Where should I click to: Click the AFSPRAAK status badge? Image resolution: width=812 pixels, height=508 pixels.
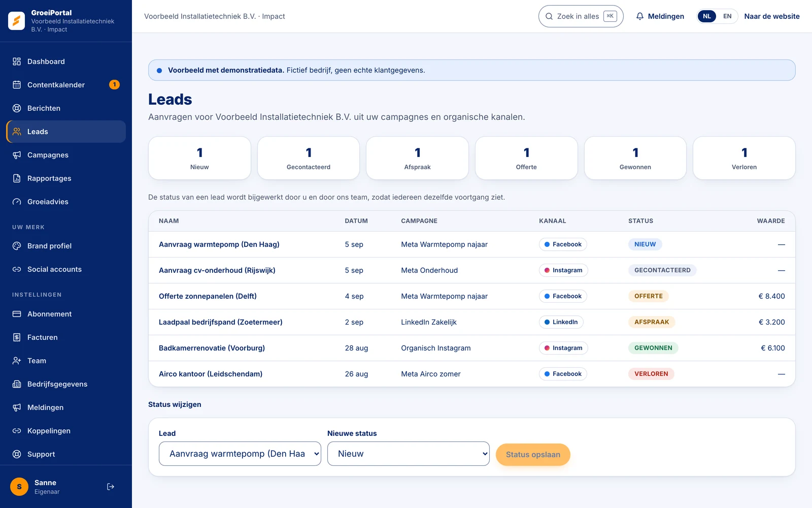tap(652, 322)
